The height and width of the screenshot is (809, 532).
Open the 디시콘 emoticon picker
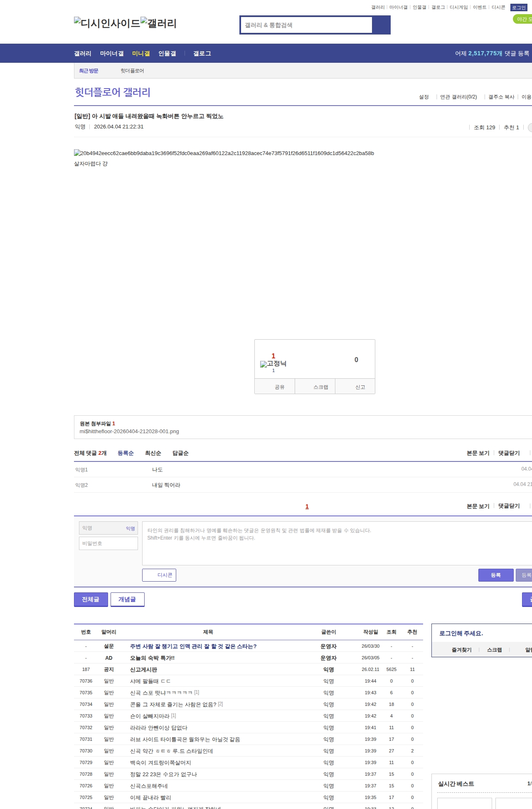point(159,575)
